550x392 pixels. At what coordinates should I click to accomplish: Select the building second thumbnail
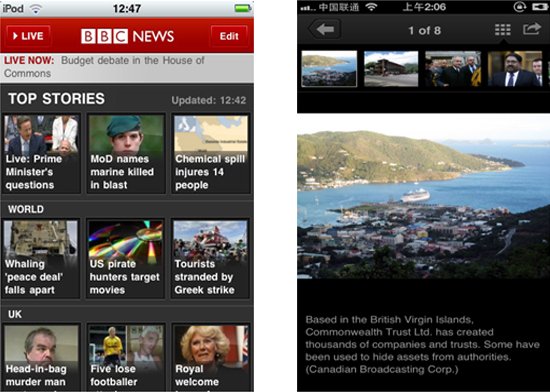click(391, 69)
